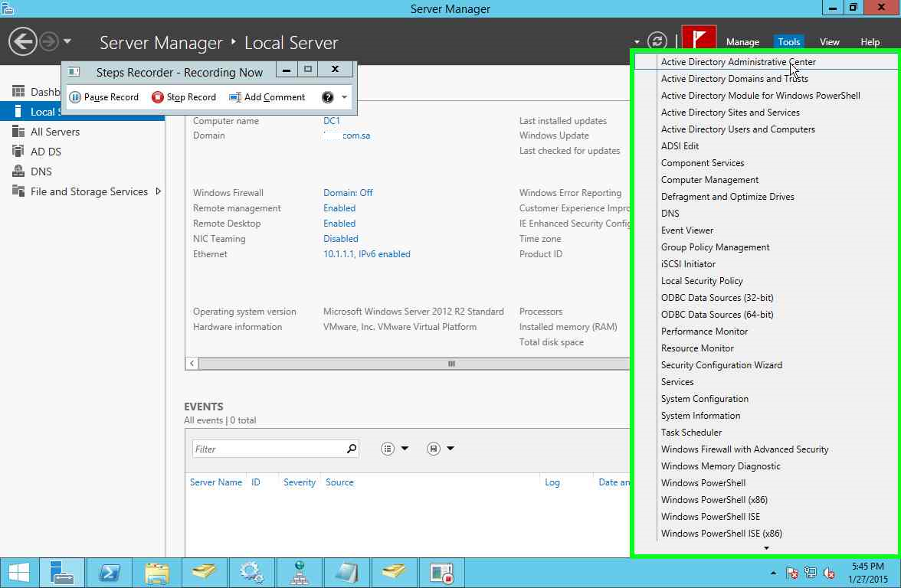Open the notifications flag icon
Image resolution: width=901 pixels, height=588 pixels.
point(698,41)
